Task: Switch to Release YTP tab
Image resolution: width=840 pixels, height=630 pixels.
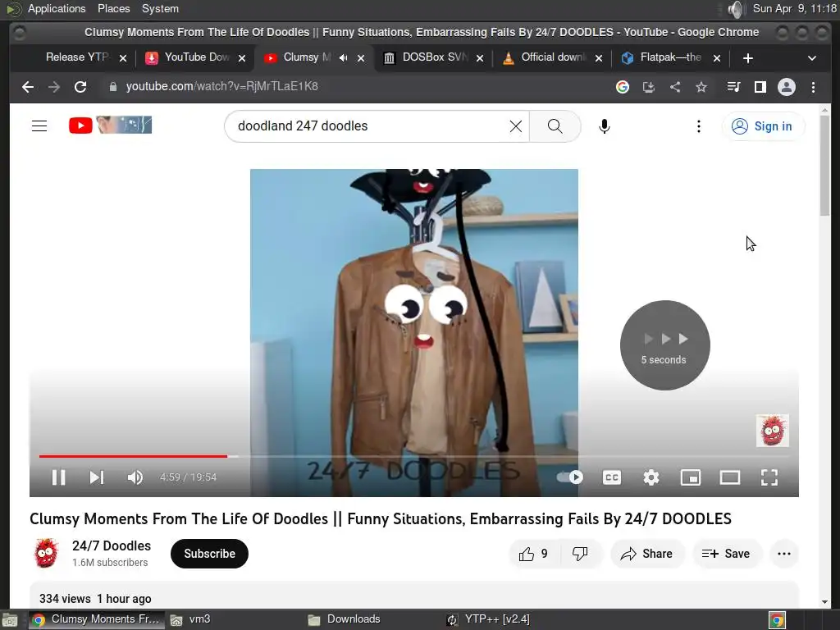Action: pyautogui.click(x=78, y=57)
